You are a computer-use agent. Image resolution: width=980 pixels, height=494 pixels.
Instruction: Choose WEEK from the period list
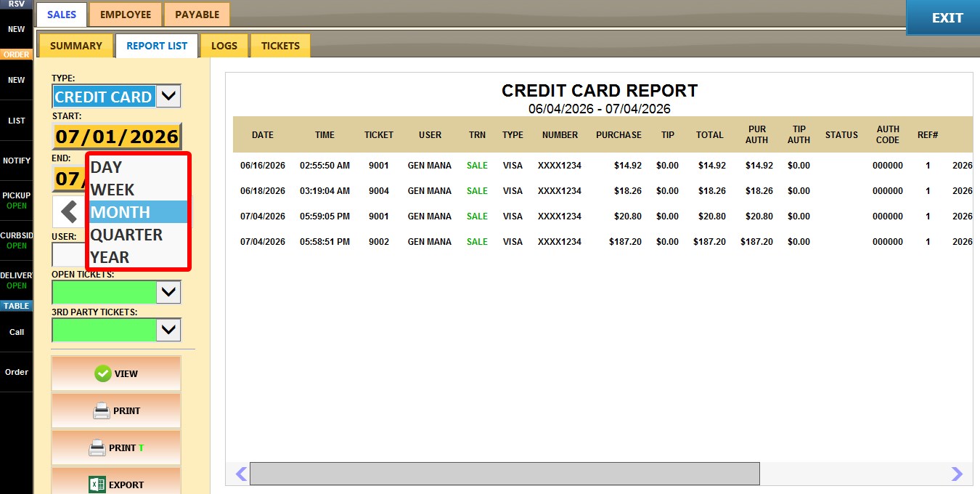[138, 190]
